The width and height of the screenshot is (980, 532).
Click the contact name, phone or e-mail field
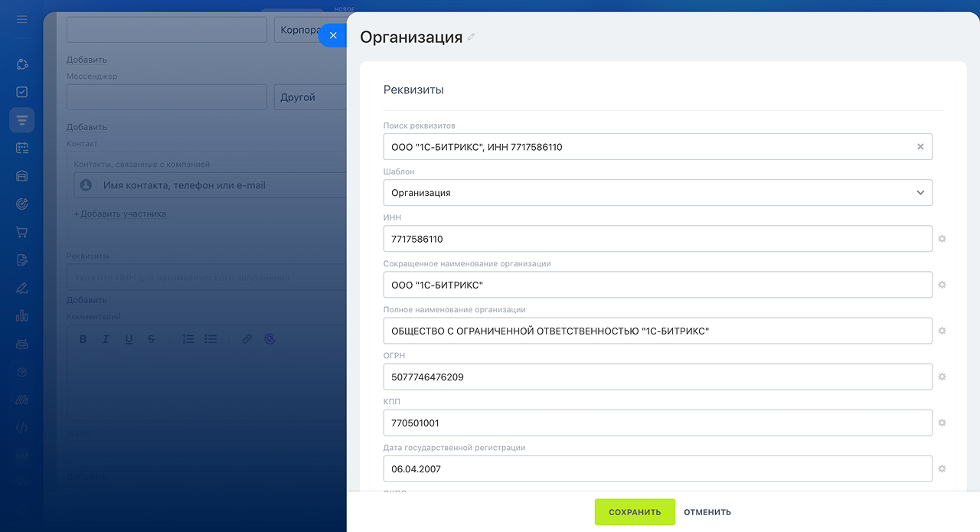coord(211,185)
